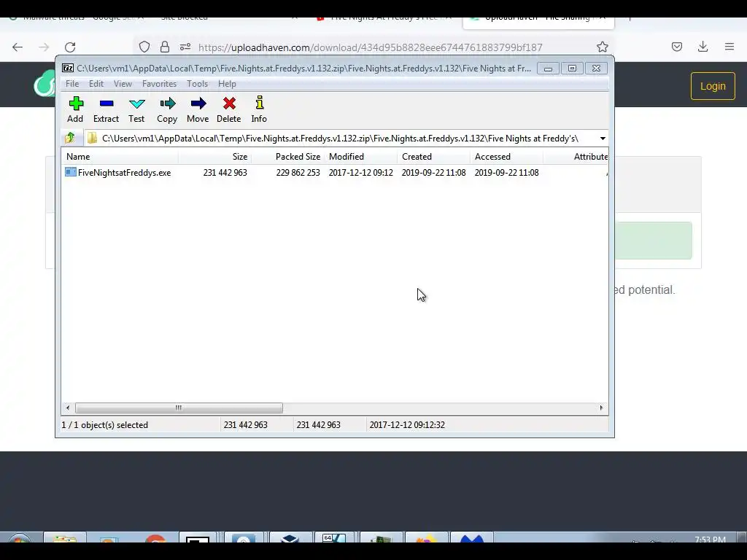Click the horizontal scrollbar thumb in file list
The width and height of the screenshot is (747, 560).
[x=179, y=408]
